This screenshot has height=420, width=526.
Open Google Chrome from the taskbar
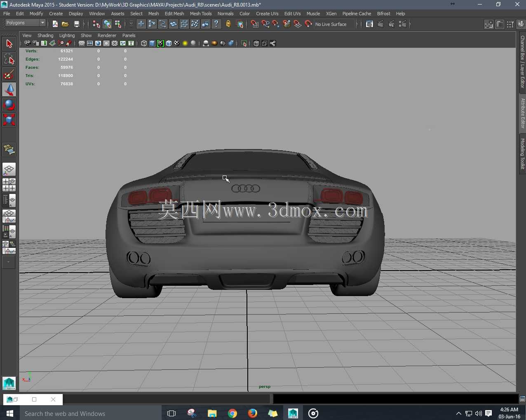pos(232,413)
